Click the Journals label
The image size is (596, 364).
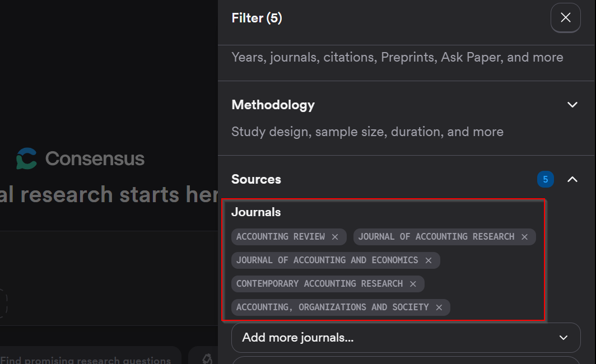click(256, 212)
